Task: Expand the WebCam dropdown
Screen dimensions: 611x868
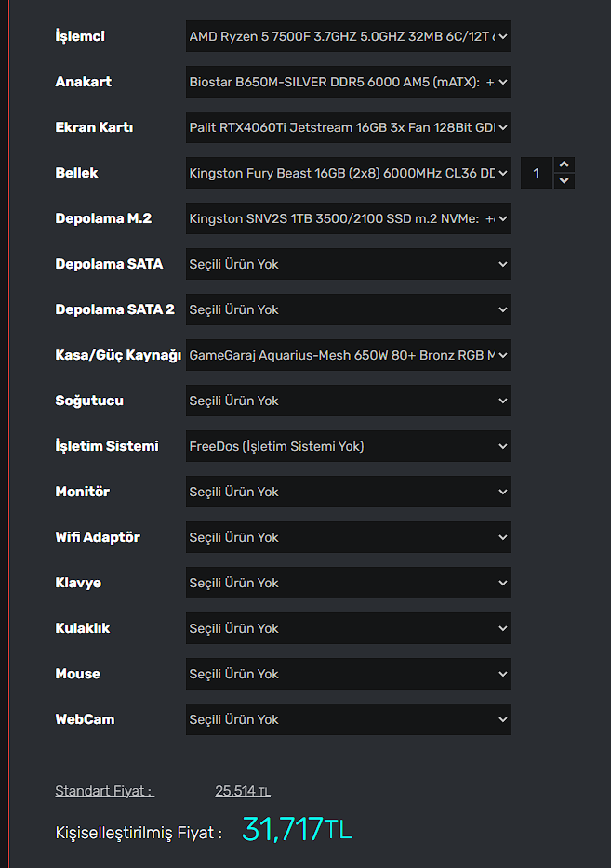Action: (348, 719)
